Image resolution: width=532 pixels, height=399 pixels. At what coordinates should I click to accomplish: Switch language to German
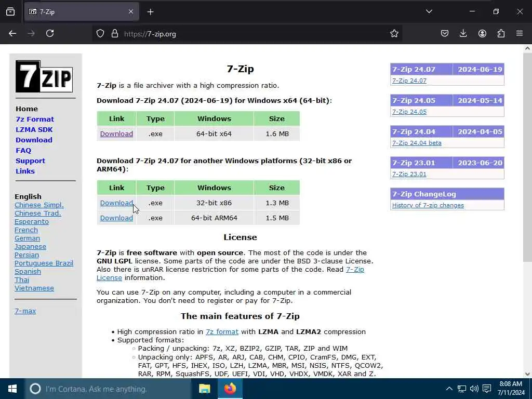point(27,238)
